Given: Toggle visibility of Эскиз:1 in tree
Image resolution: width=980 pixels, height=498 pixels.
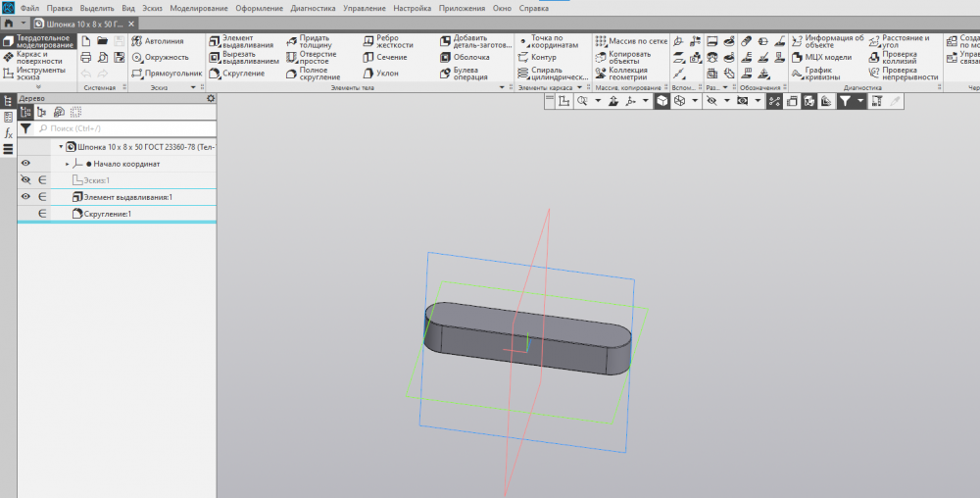Looking at the screenshot, I should (25, 180).
